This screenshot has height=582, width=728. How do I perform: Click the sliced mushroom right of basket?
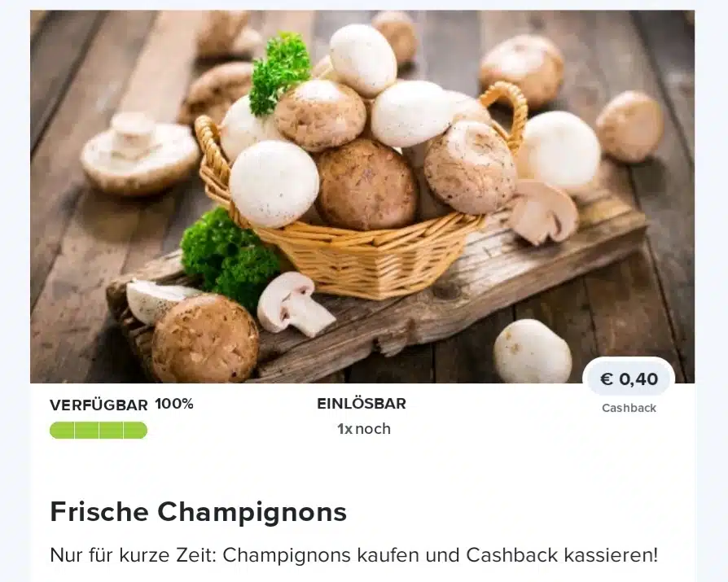[542, 212]
